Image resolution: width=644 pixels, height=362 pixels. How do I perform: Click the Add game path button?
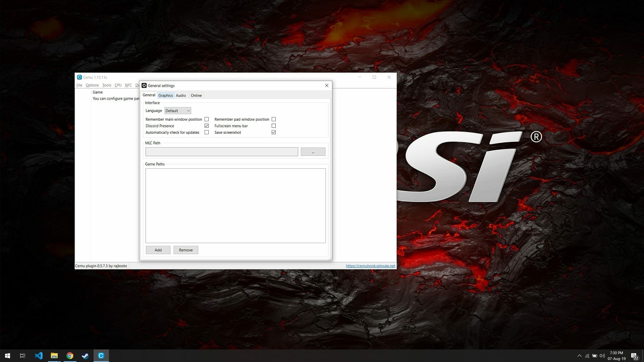(x=158, y=250)
